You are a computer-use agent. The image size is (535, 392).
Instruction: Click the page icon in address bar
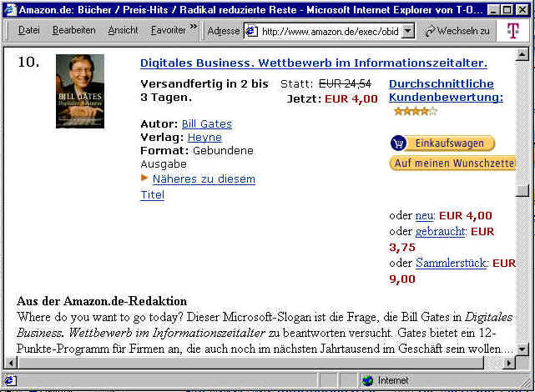[x=252, y=32]
